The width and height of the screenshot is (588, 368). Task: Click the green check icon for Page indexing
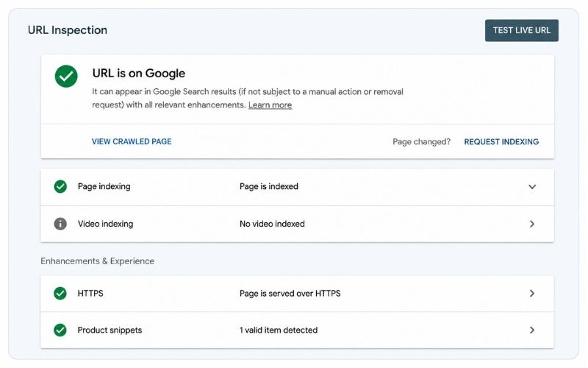tap(60, 186)
